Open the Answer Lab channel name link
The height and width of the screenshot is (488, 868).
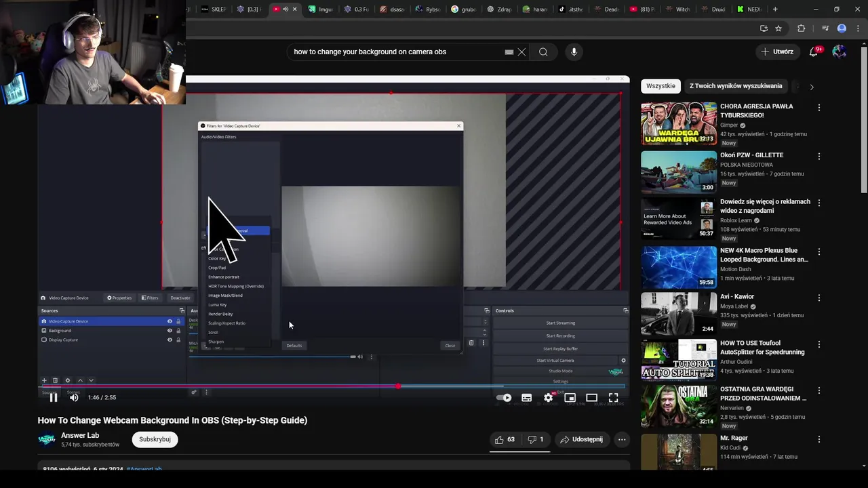coord(80,435)
